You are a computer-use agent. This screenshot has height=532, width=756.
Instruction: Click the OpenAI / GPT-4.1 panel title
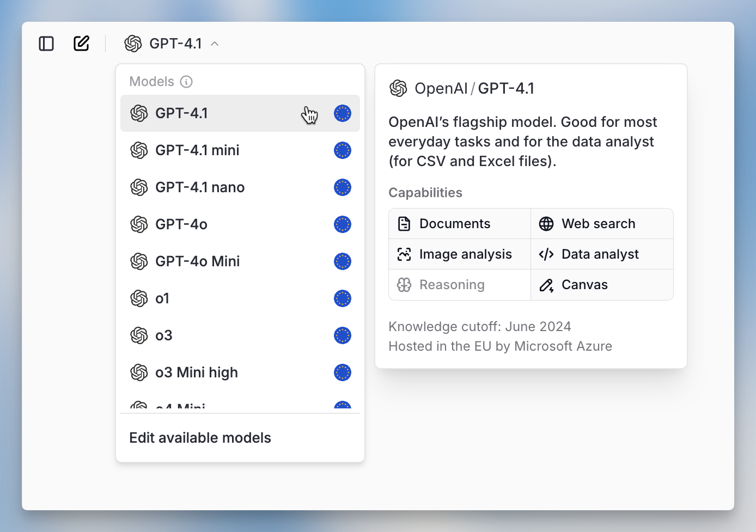pyautogui.click(x=474, y=88)
